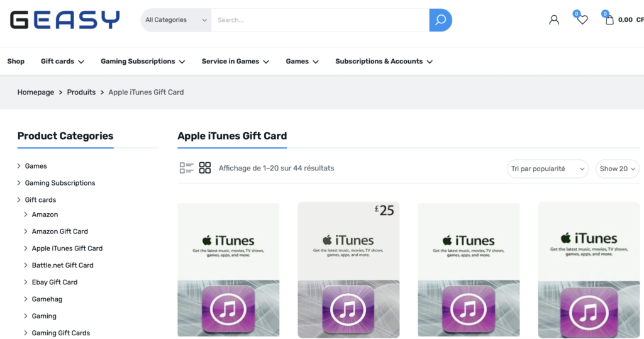This screenshot has height=339, width=644.
Task: Open the user account icon
Action: pos(553,20)
